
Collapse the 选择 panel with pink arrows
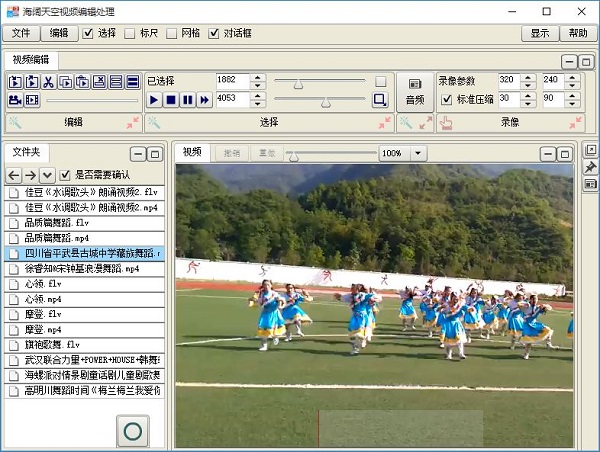click(x=385, y=122)
